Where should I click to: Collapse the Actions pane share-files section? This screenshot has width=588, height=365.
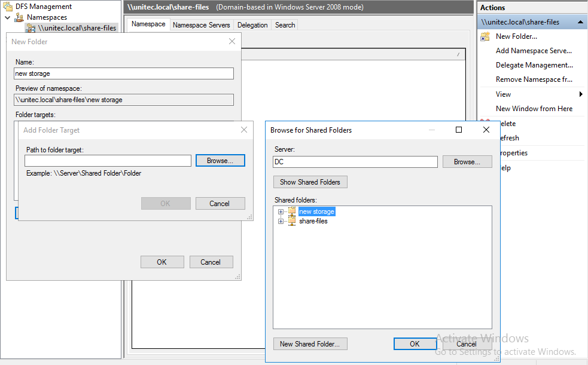coord(579,22)
